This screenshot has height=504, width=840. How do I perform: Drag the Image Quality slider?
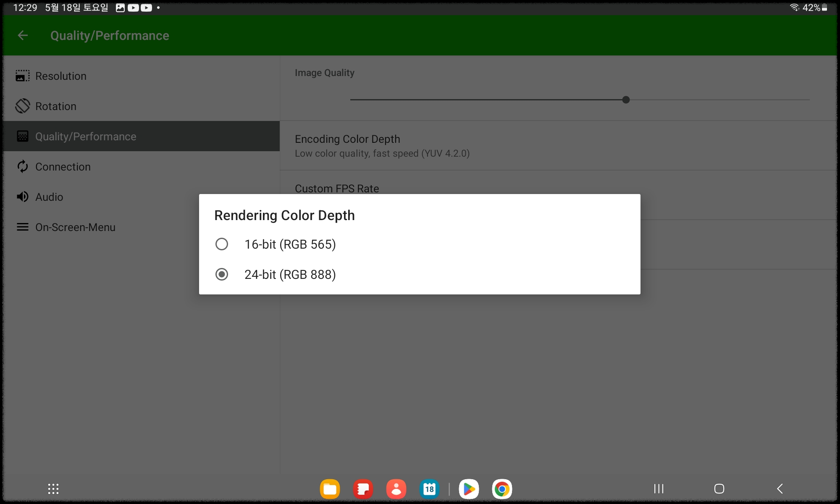[x=626, y=100]
